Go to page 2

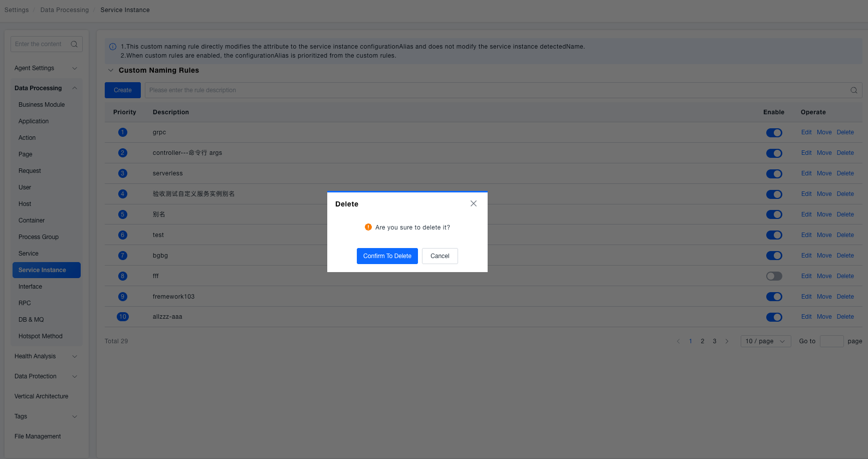pyautogui.click(x=703, y=341)
